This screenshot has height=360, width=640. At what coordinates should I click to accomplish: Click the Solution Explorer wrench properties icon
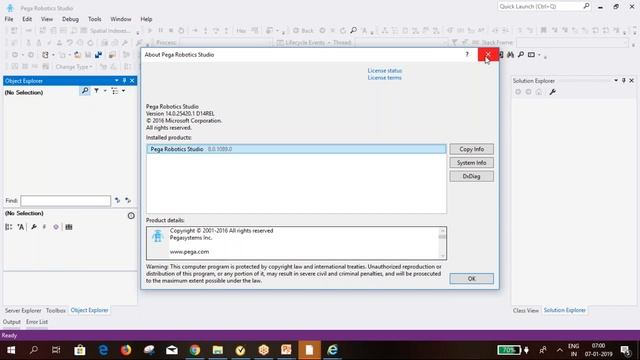553,92
